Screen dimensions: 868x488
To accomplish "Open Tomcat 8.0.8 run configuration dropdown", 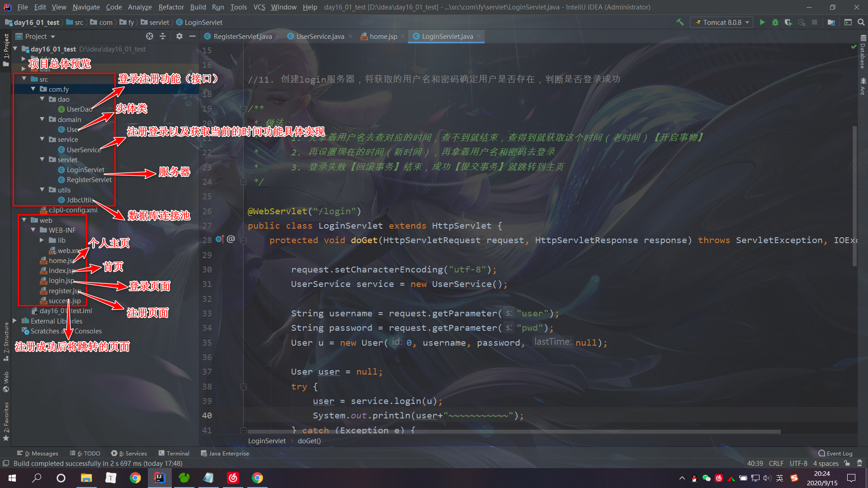I will (722, 22).
